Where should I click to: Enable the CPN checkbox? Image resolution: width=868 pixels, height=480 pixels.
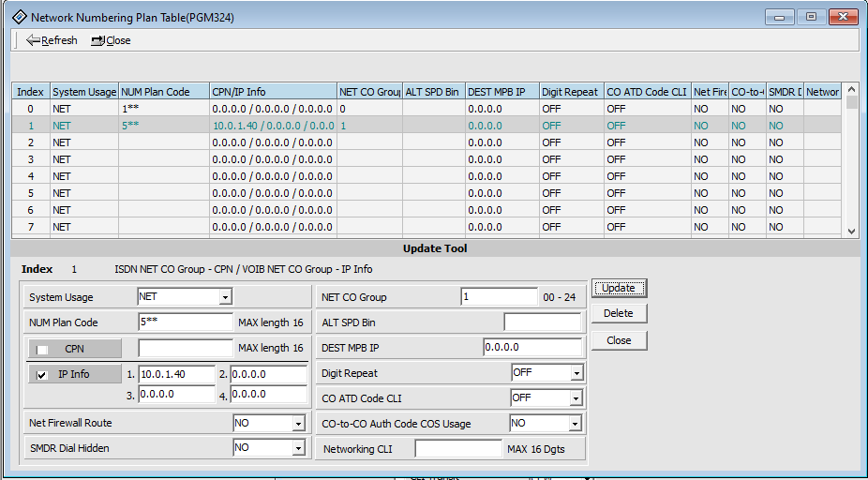(x=42, y=350)
